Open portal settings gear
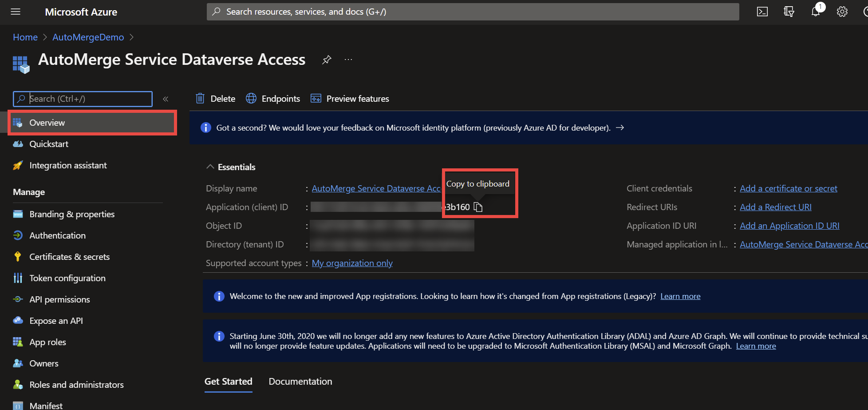This screenshot has width=868, height=410. pos(842,12)
